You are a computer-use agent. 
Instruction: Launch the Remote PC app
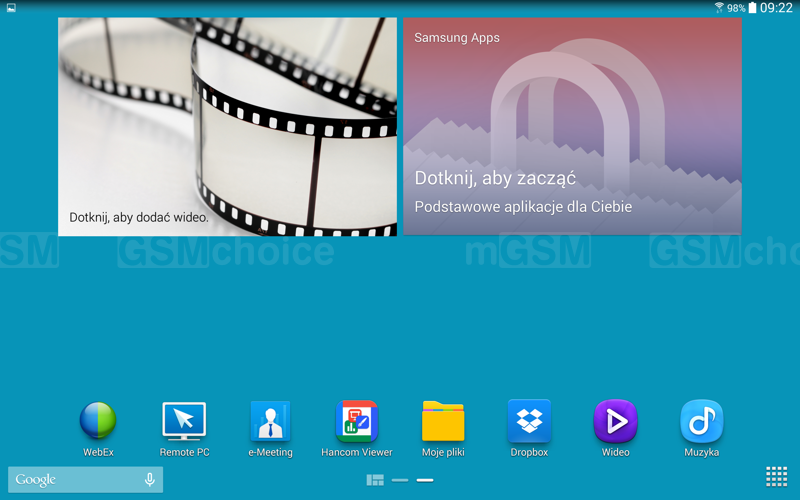(184, 422)
